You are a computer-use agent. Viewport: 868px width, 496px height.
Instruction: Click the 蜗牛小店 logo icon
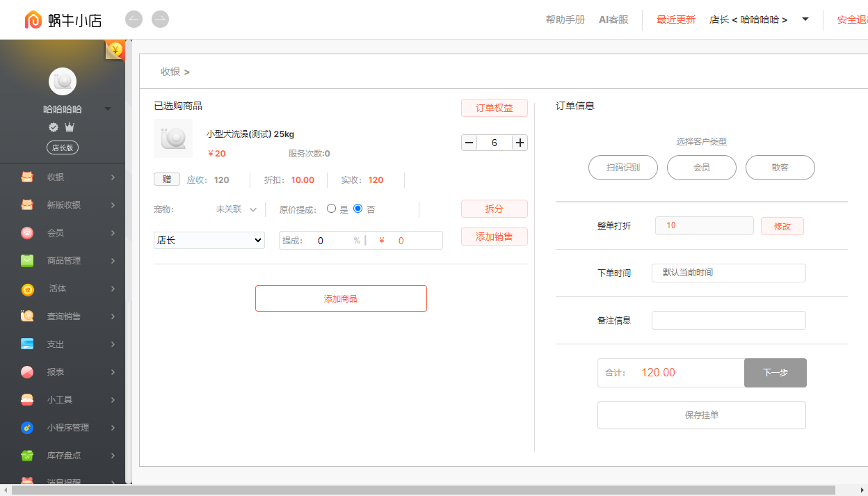click(33, 20)
